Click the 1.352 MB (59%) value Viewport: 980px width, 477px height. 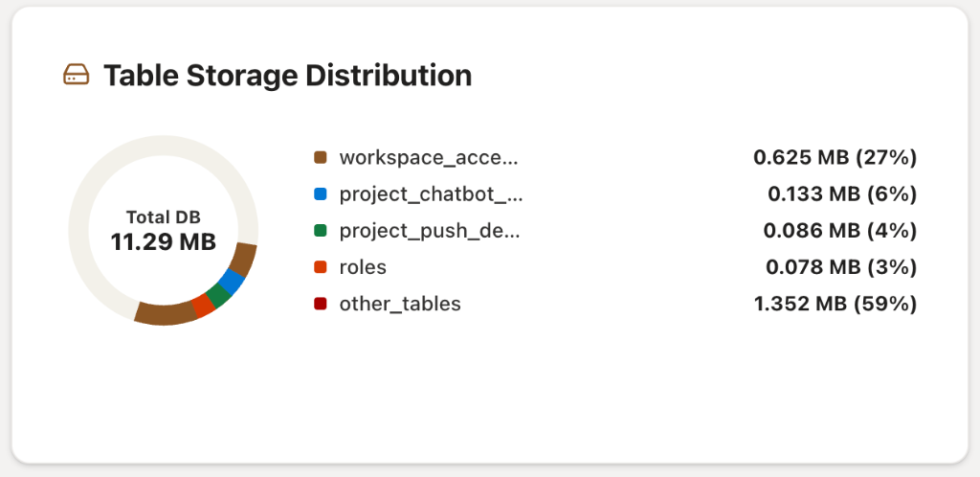(x=835, y=304)
